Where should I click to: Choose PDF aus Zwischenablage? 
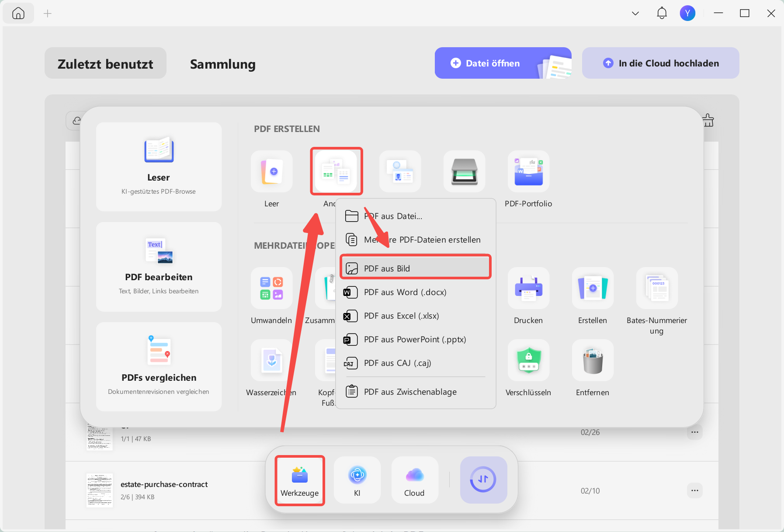pyautogui.click(x=416, y=392)
